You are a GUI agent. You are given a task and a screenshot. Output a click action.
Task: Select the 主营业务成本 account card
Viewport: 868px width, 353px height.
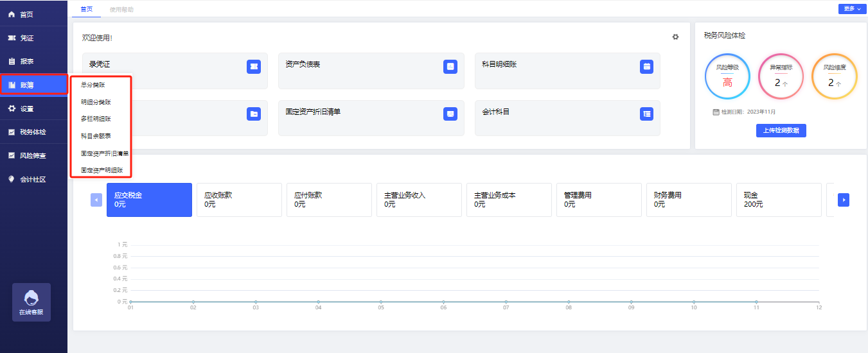(x=509, y=200)
